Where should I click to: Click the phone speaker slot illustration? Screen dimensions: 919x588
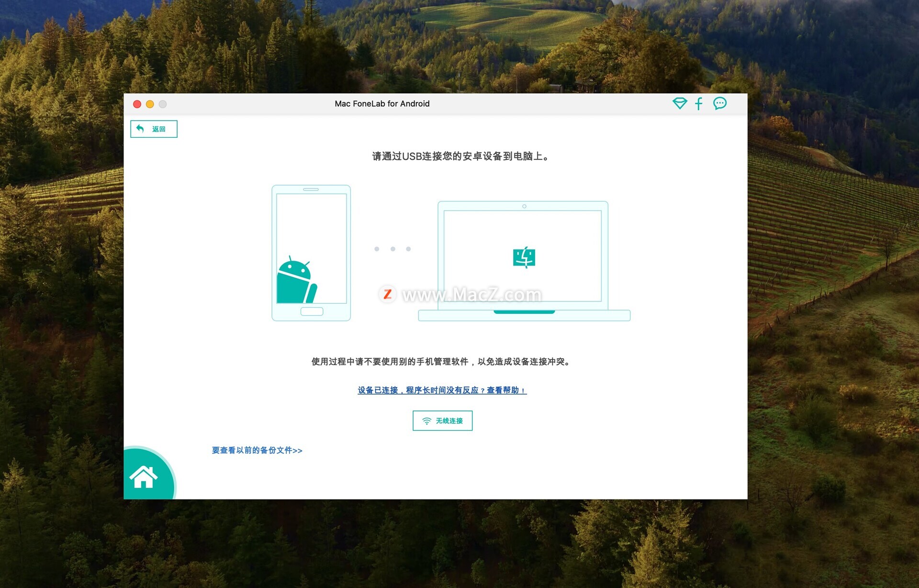(x=311, y=189)
